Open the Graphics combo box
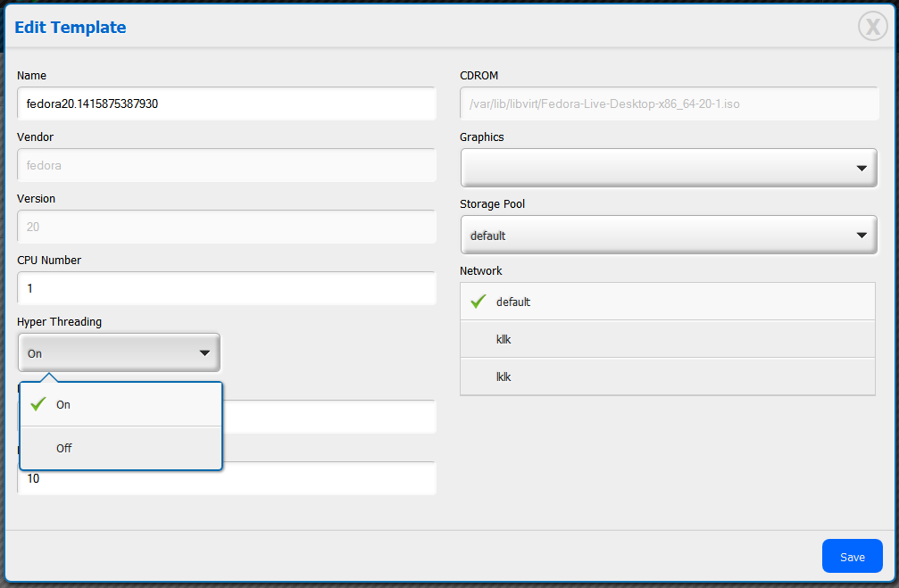 [668, 168]
